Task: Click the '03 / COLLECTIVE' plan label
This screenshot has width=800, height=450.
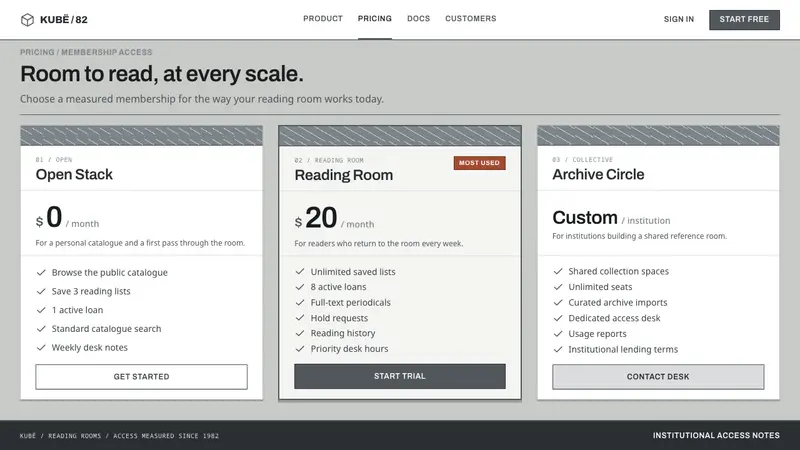Action: (583, 160)
